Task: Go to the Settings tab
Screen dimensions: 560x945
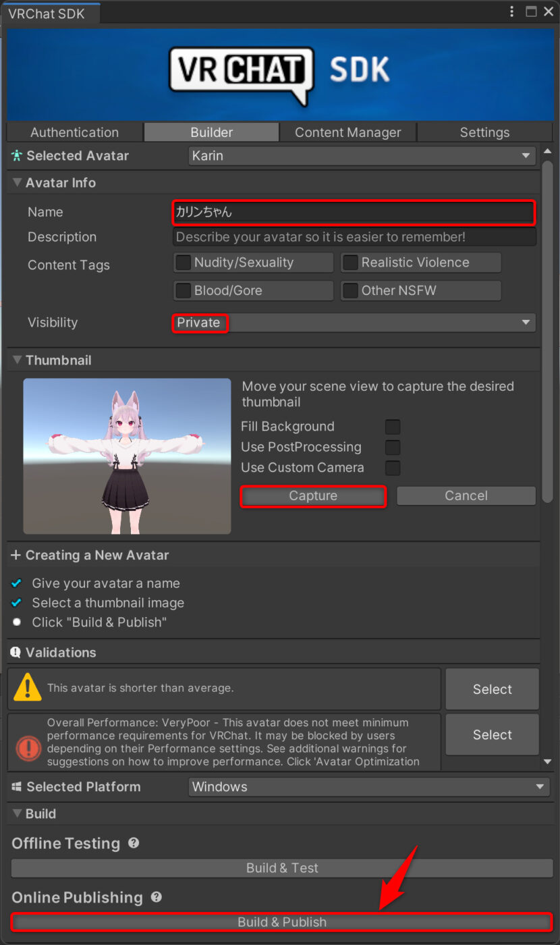Action: (485, 132)
